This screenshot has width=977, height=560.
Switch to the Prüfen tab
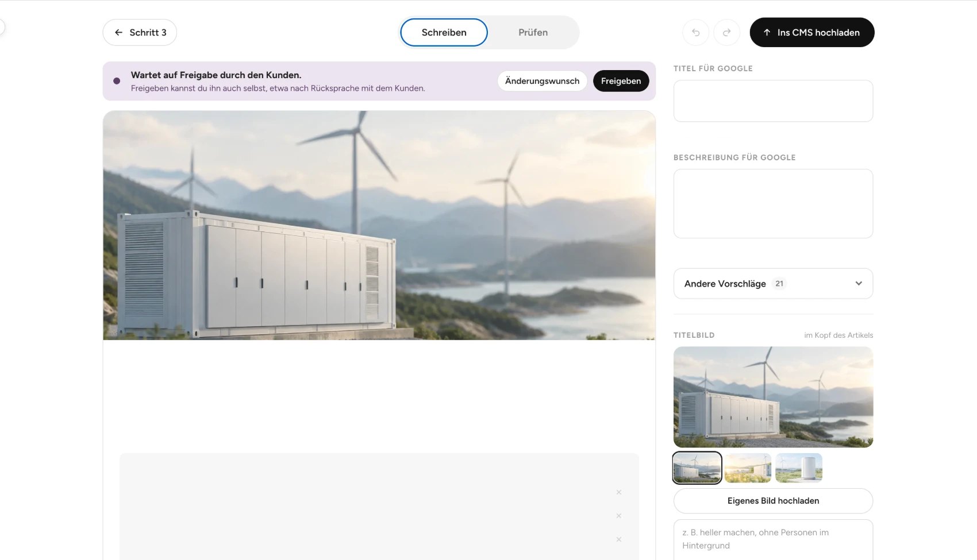(533, 32)
